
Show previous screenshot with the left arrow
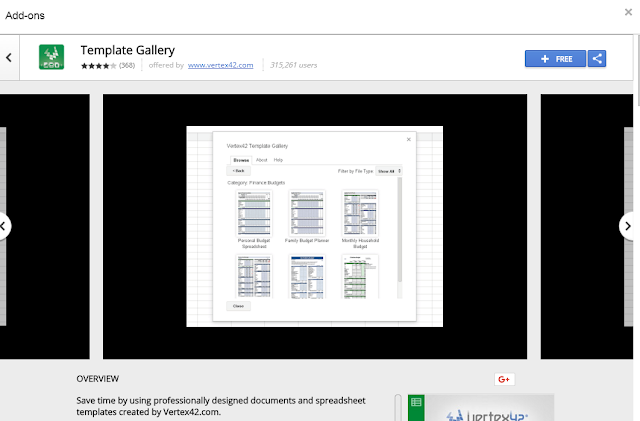pyautogui.click(x=3, y=226)
